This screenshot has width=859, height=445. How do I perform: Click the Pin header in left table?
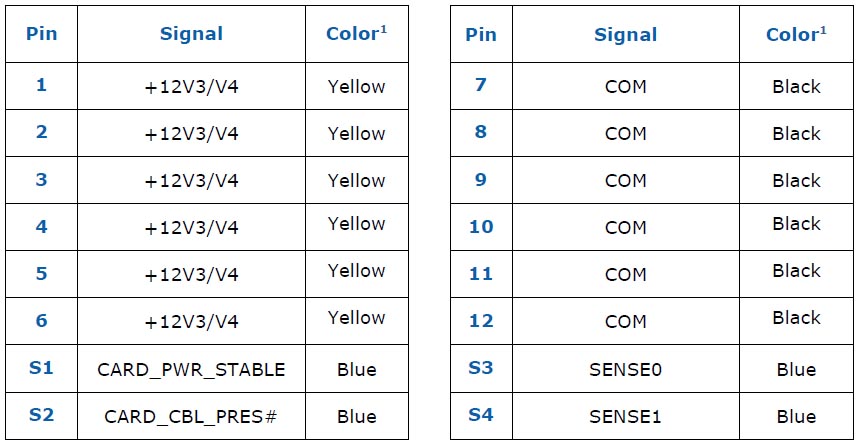point(41,34)
